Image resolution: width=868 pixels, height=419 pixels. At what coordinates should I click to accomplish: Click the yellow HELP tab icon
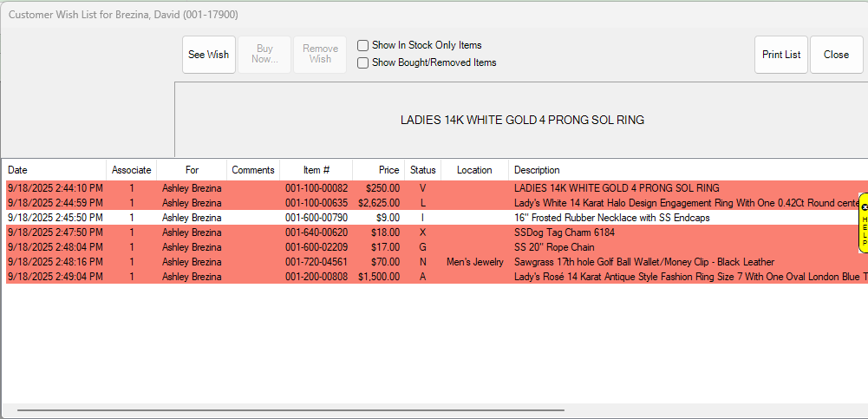click(x=863, y=223)
